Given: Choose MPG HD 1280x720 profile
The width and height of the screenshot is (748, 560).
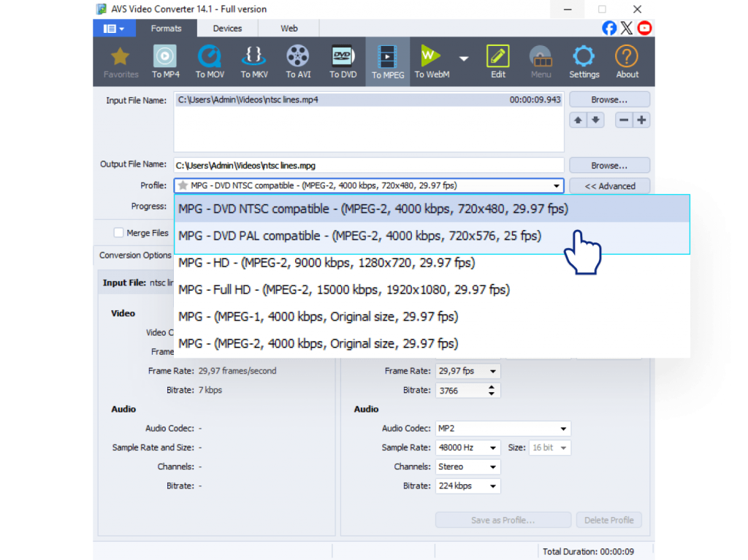Looking at the screenshot, I should click(432, 263).
